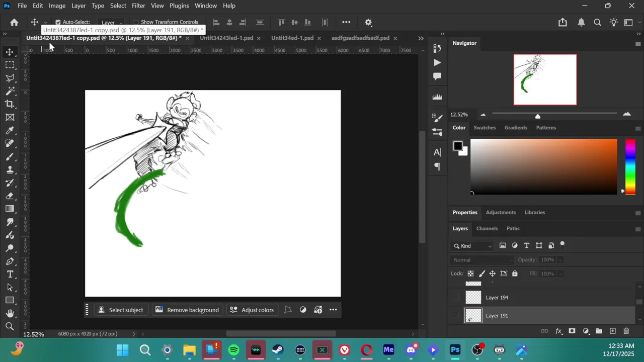Screen dimensions: 644x362
Task: Open the Image menu
Action: 57,6
